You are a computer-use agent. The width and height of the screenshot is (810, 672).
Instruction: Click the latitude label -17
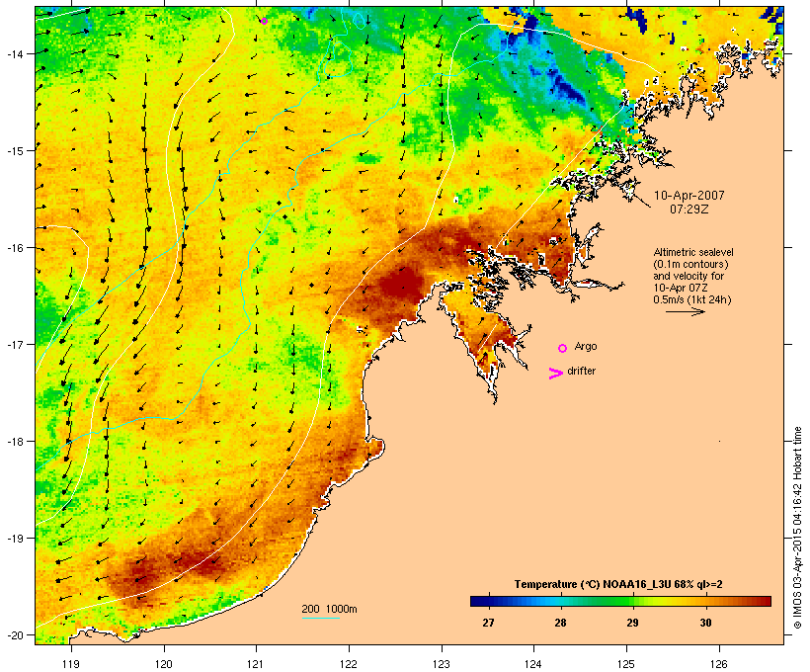(14, 344)
